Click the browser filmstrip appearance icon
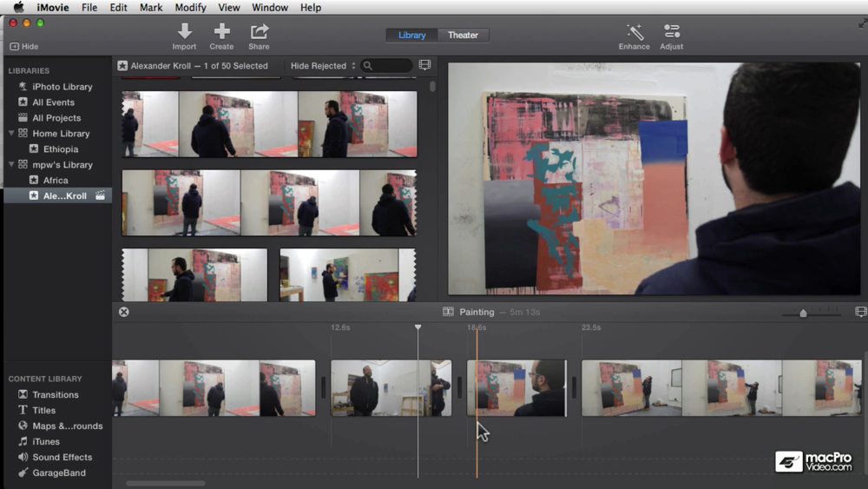Viewport: 868px width, 489px height. point(424,65)
